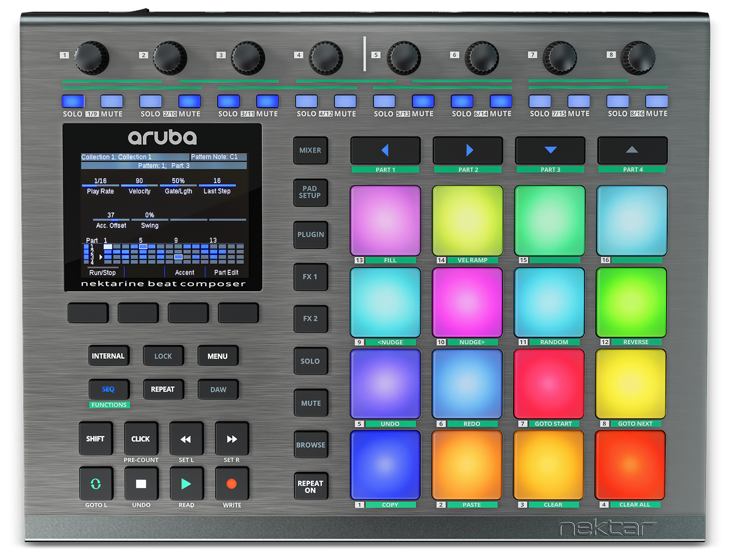Toggle the MUTE button for channel 5/13
Screen dimensions: 731x560
coord(423,101)
